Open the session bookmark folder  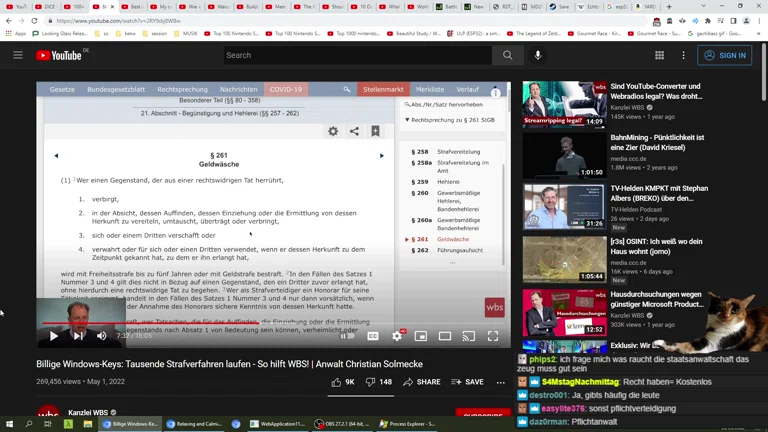[155, 34]
